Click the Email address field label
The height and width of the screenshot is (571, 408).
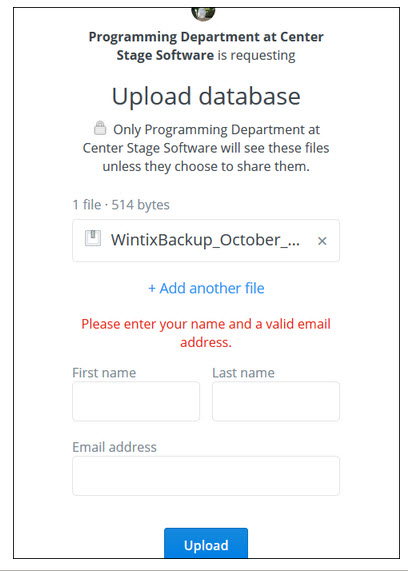[x=114, y=447]
